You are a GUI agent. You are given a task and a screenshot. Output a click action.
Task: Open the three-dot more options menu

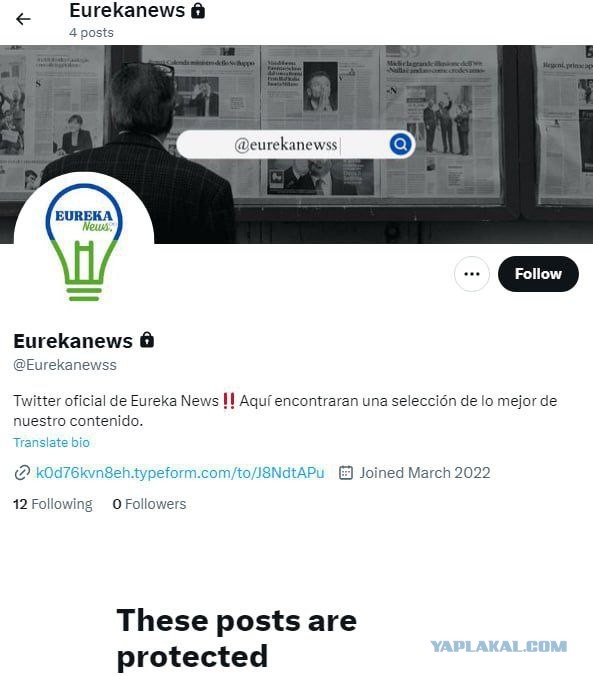(x=472, y=274)
